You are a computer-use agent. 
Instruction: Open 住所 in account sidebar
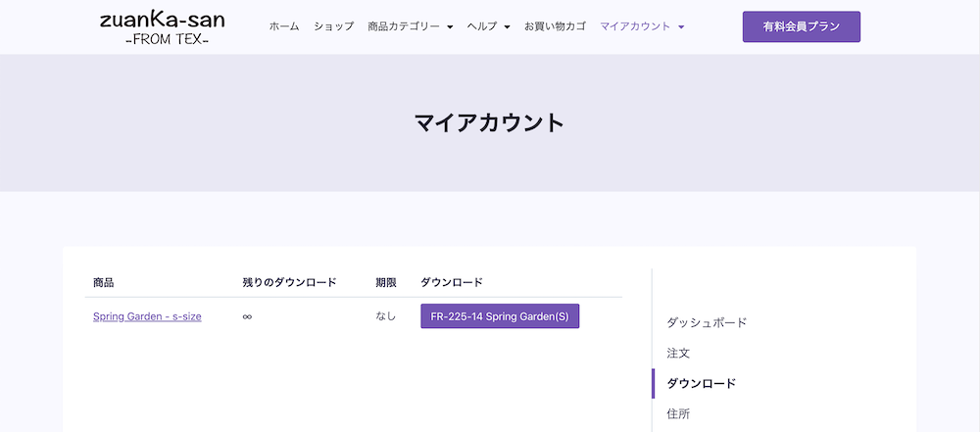point(678,413)
